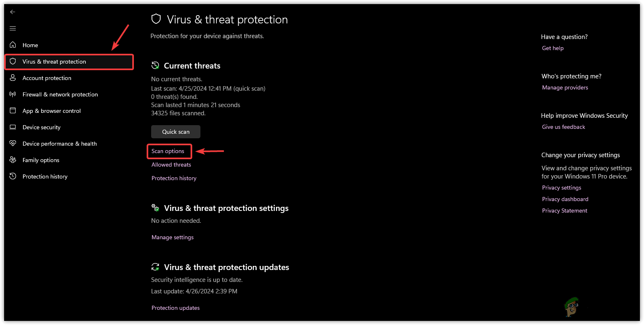Click the App & browser control icon
The width and height of the screenshot is (644, 325).
coord(13,111)
